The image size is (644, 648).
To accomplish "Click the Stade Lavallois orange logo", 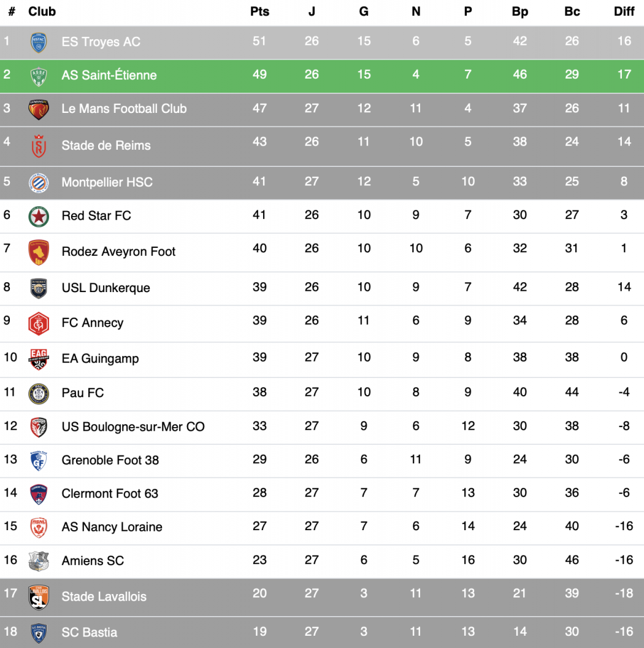I will point(39,597).
